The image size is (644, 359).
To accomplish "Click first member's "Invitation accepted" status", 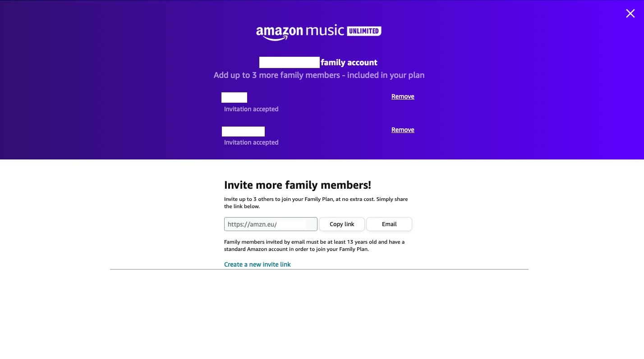I will [251, 109].
